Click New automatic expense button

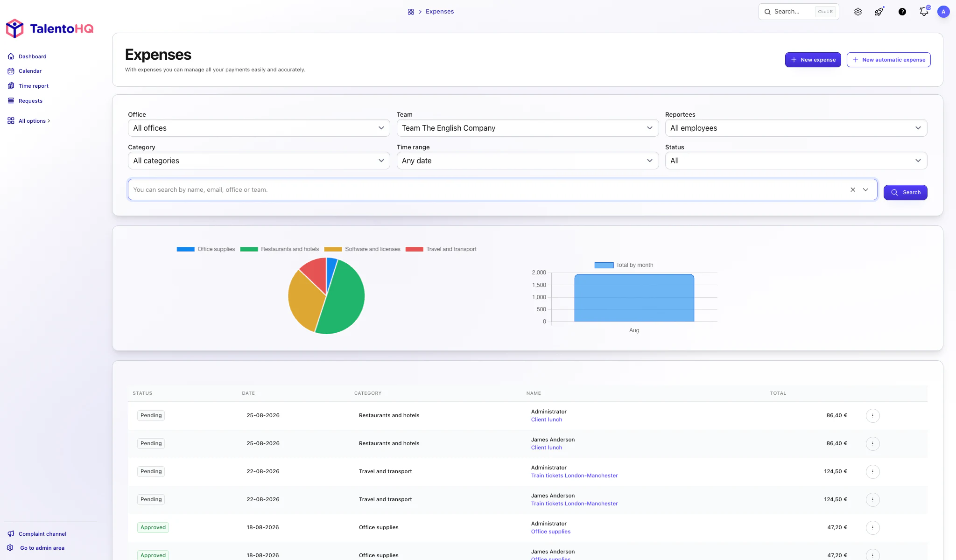click(889, 60)
